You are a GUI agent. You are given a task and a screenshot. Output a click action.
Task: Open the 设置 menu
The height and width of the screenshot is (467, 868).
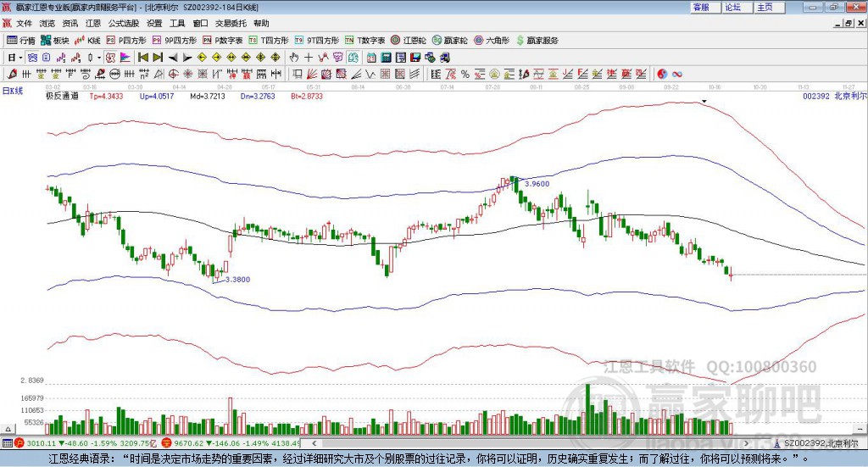click(154, 23)
